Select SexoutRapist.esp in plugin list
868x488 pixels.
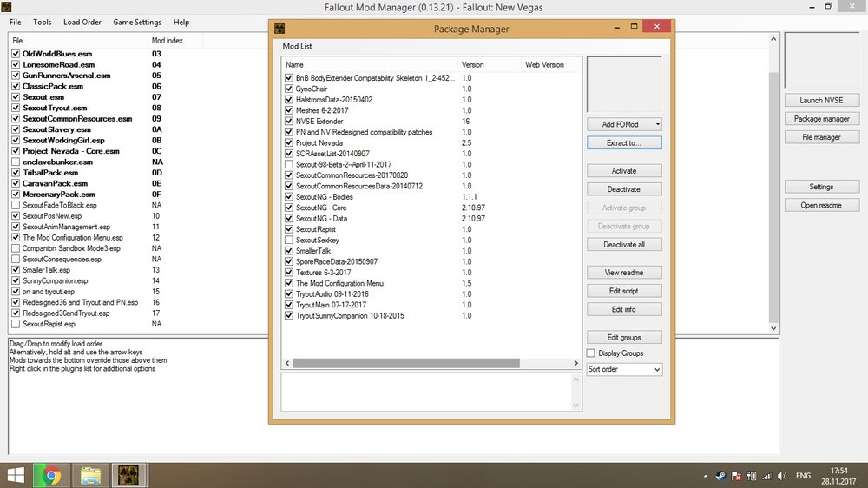click(49, 324)
